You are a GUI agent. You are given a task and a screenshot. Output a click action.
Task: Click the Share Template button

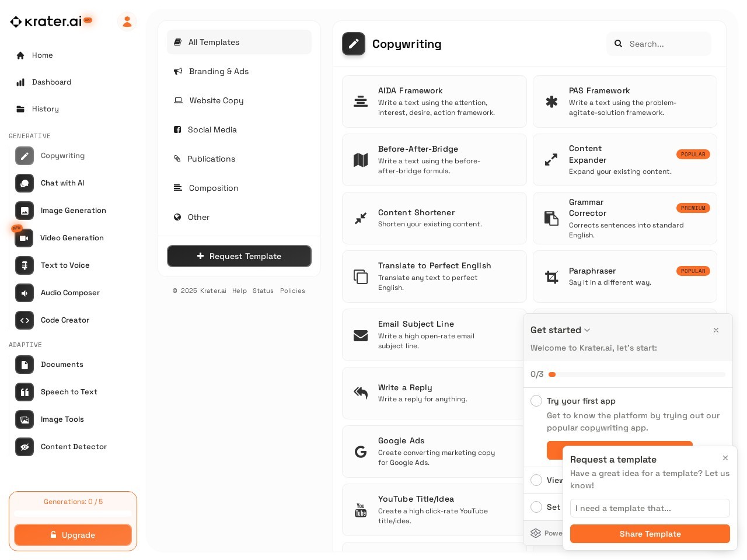point(650,534)
